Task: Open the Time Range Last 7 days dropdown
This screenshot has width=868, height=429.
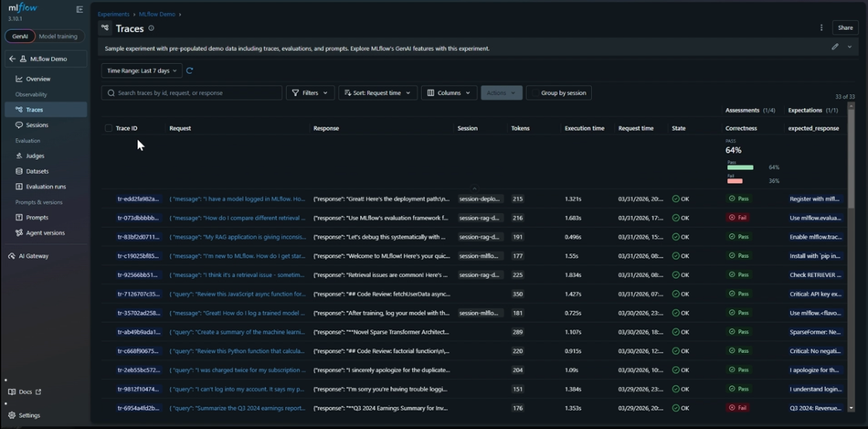Action: pyautogui.click(x=142, y=70)
